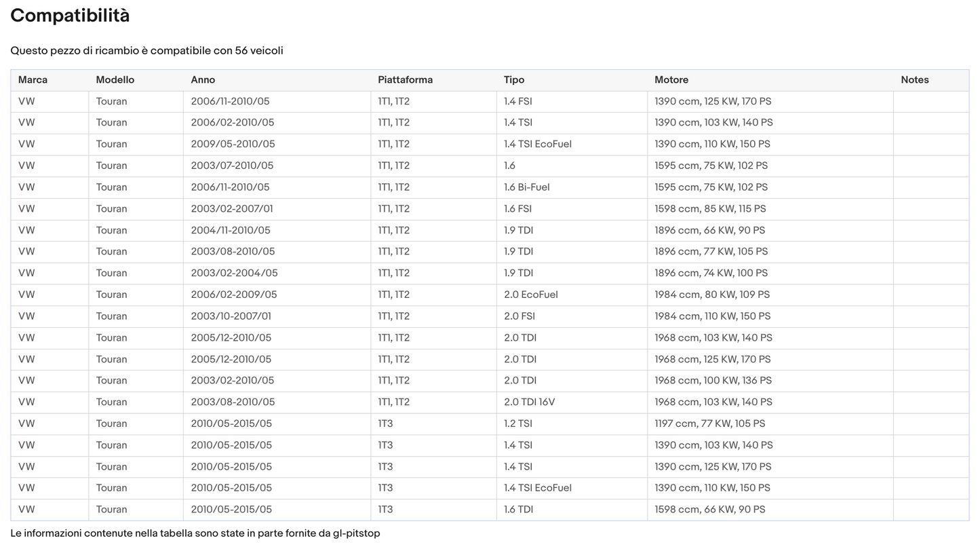Select the year cell '2003/02-2010/05'

[x=233, y=381]
